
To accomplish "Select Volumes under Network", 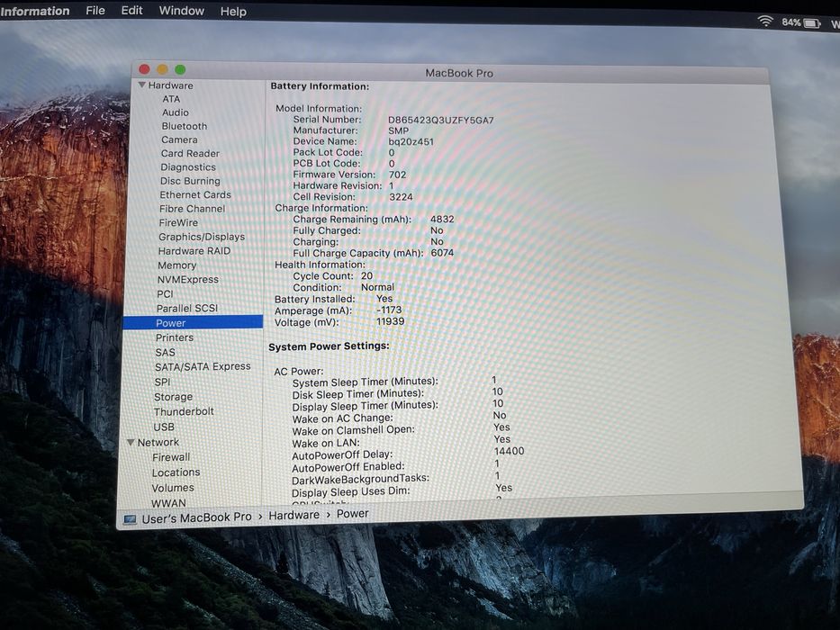I will tap(173, 488).
